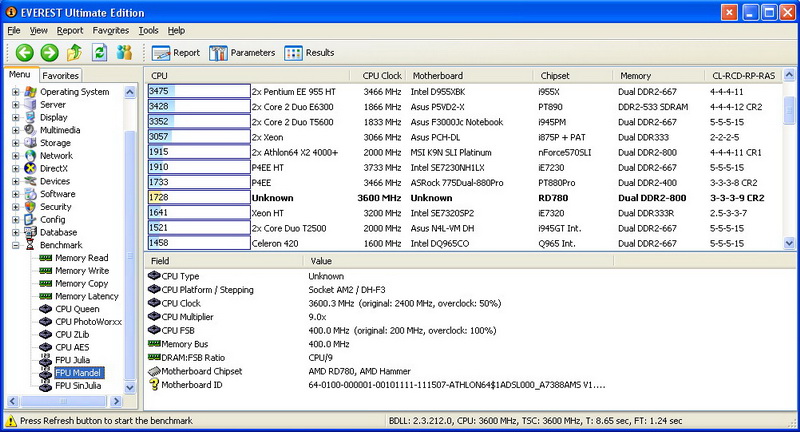800x432 pixels.
Task: Click the 3466 score bar for Pentium EE 955
Action: (199, 91)
